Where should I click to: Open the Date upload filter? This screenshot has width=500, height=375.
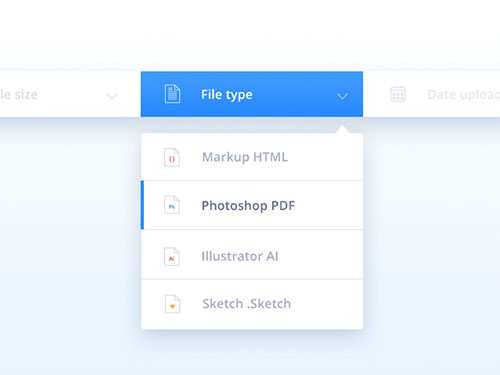click(463, 95)
